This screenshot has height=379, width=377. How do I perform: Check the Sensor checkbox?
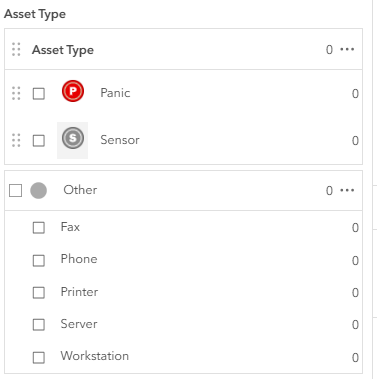click(39, 141)
